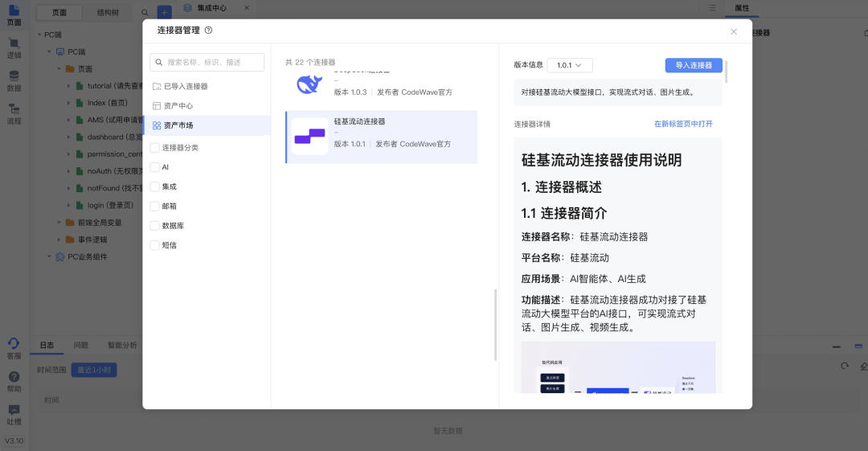The image size is (868, 451).
Task: Open 在新标签页中打开 link
Action: [683, 124]
